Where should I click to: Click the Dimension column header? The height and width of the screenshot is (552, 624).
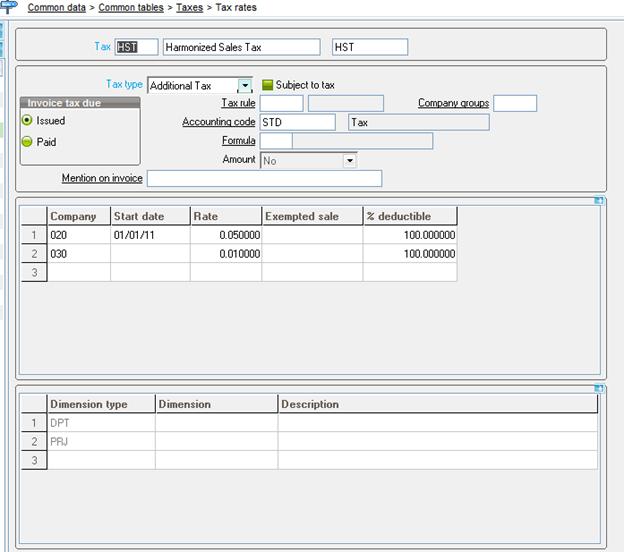click(216, 404)
